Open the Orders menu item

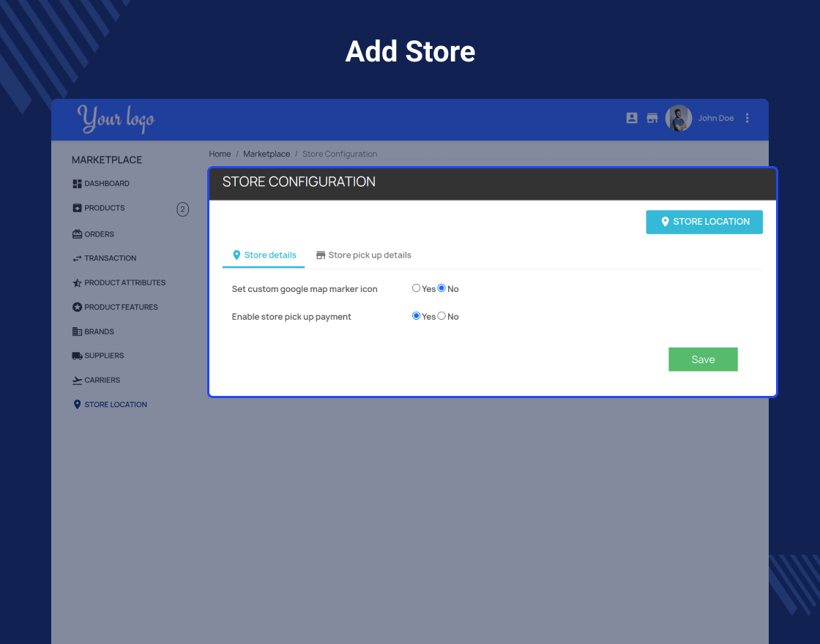coord(100,234)
